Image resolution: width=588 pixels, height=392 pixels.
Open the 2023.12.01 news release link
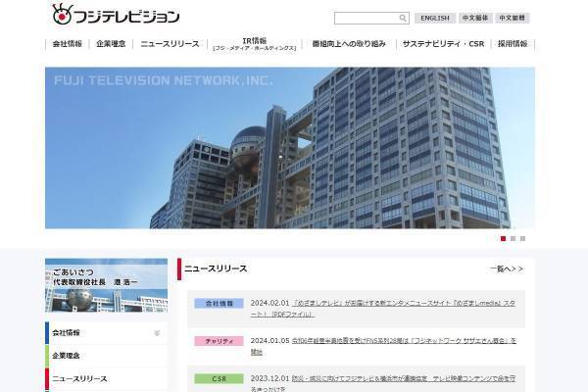coord(384,383)
